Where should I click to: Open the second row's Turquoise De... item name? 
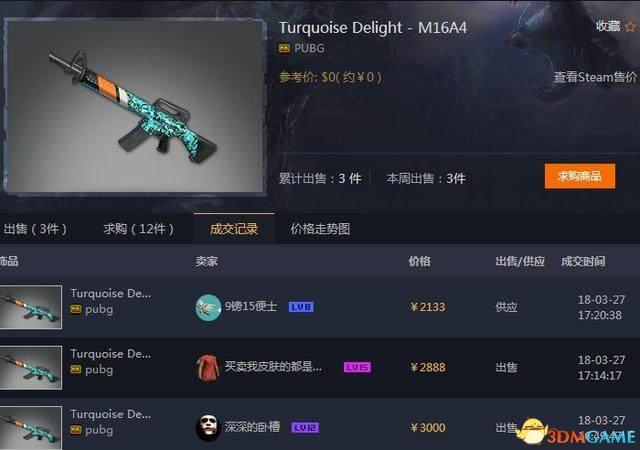(111, 354)
